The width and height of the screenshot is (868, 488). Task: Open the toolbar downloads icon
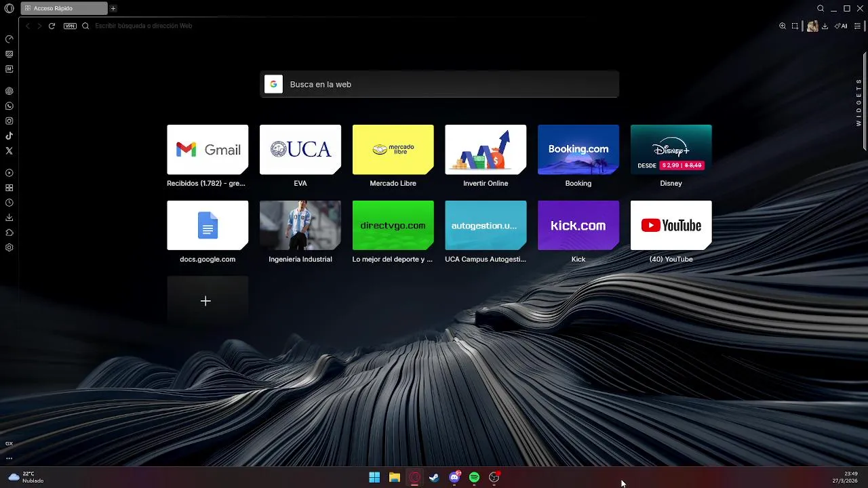[x=825, y=26]
